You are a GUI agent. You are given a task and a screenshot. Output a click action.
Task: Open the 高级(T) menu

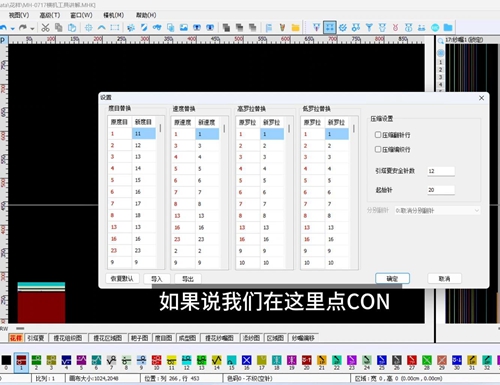[x=50, y=15]
